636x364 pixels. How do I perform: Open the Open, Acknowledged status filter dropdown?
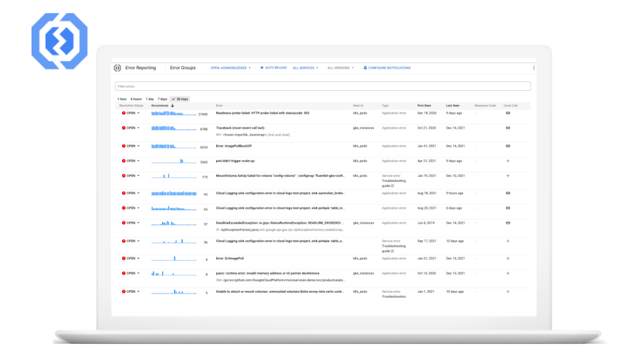(231, 68)
